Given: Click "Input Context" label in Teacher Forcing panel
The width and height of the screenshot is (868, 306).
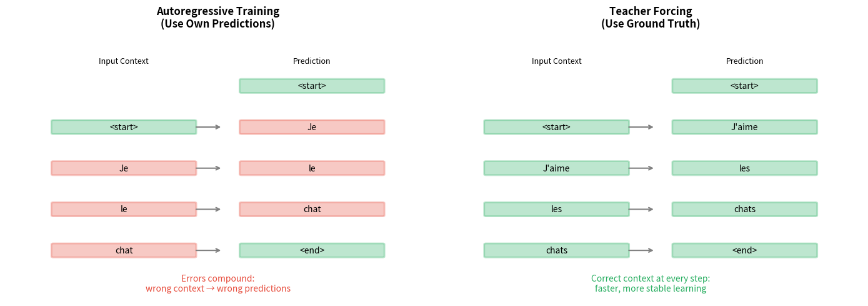Looking at the screenshot, I should coord(556,61).
